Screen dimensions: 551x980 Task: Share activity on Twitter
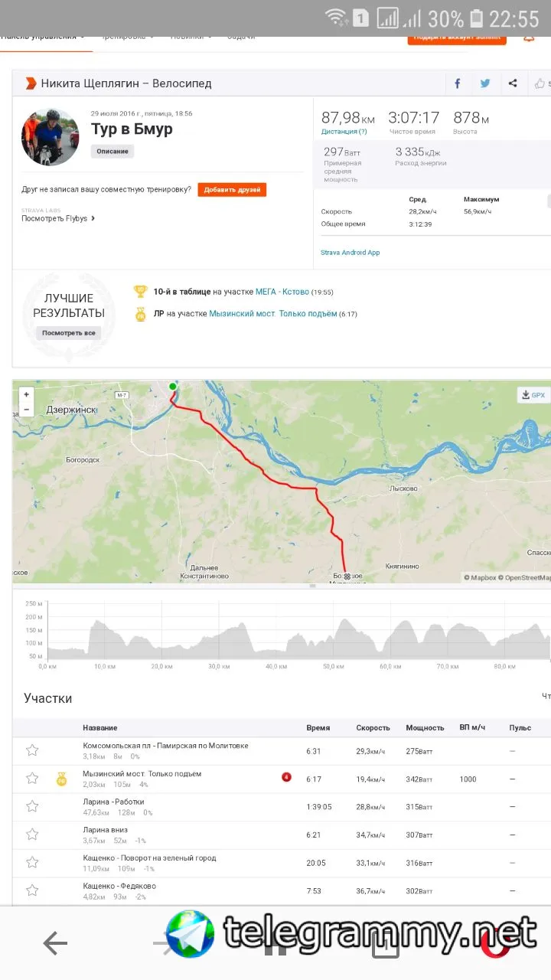point(485,83)
